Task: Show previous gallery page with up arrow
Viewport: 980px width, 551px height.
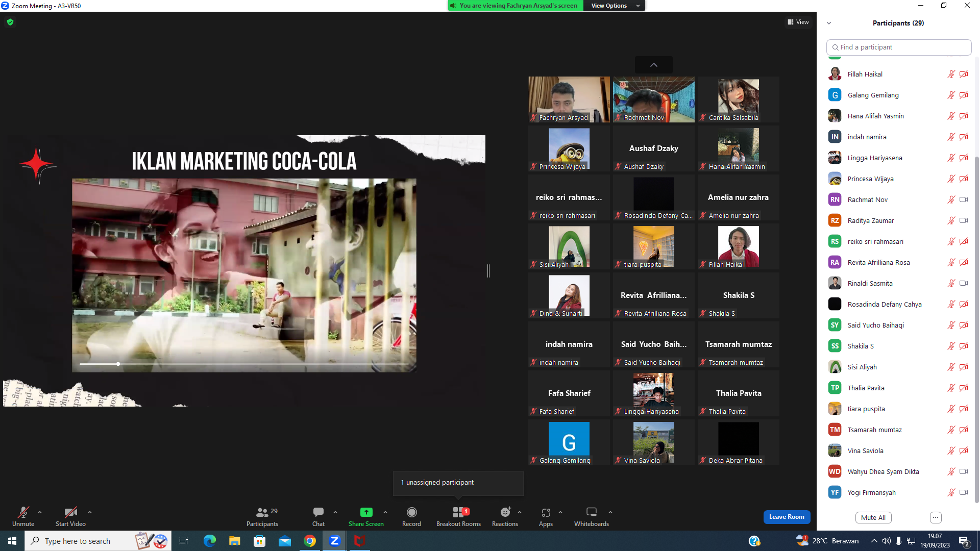Action: pos(654,65)
